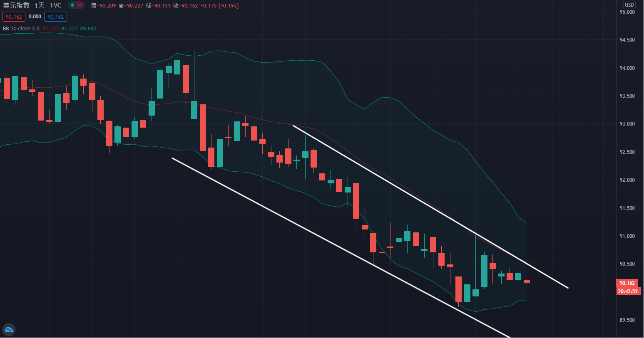The height and width of the screenshot is (338, 644).
Task: Open the USD currency selector
Action: pos(629,5)
